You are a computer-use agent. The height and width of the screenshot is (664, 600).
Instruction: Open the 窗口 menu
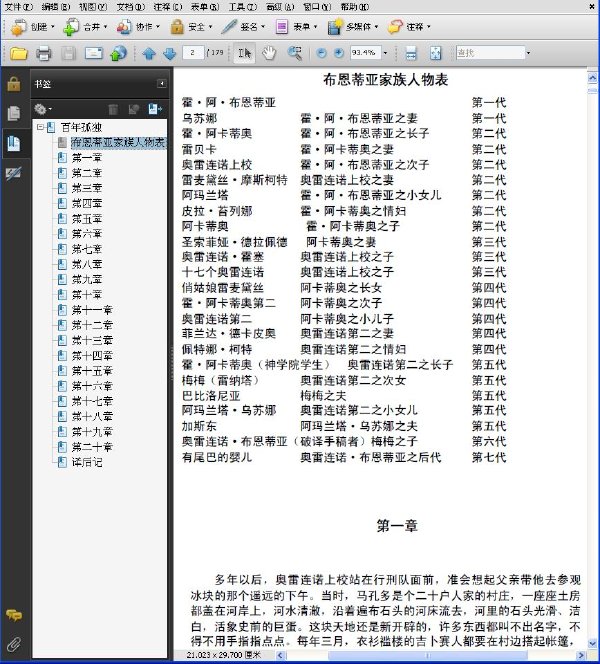point(317,7)
